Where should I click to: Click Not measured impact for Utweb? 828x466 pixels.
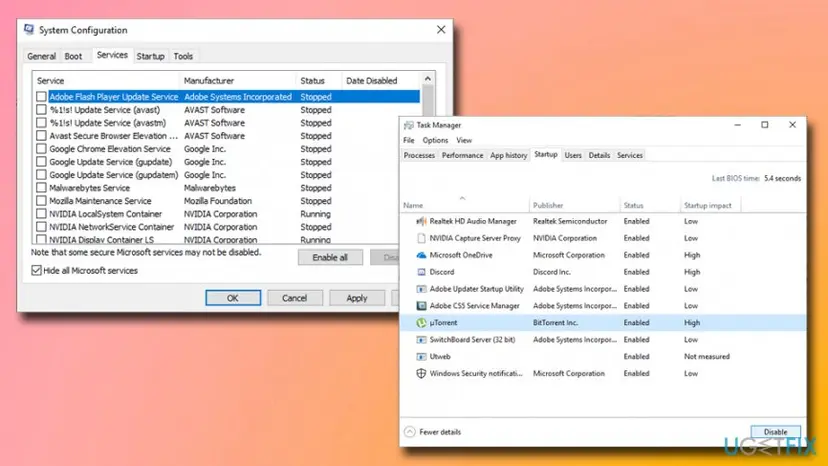pos(707,357)
